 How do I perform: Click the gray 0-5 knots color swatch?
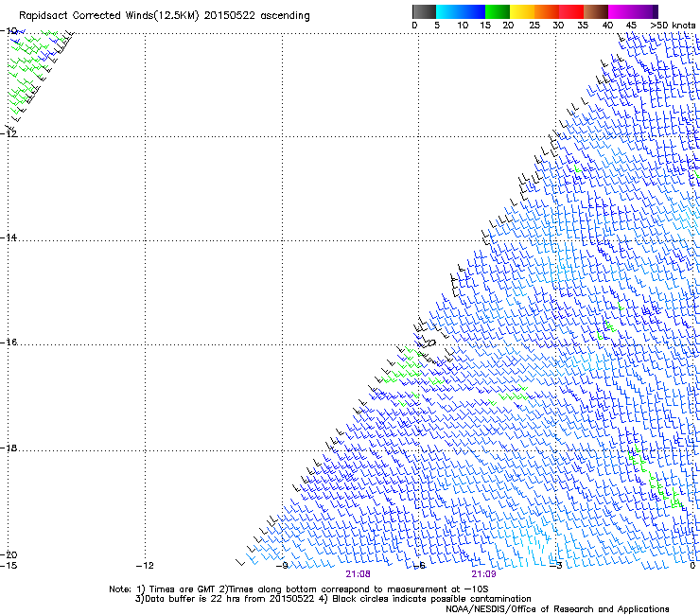(x=424, y=11)
